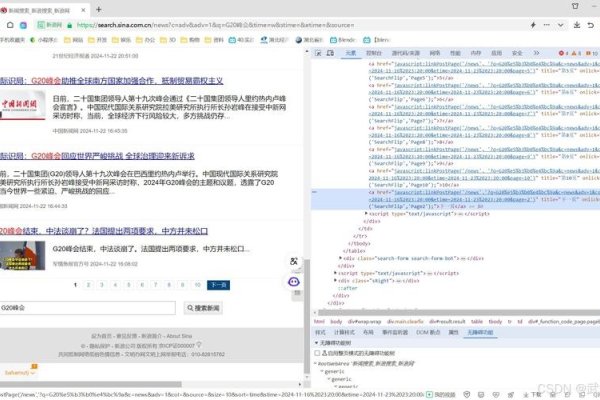Collapse the RootWebArea accessibility node

tap(316, 364)
